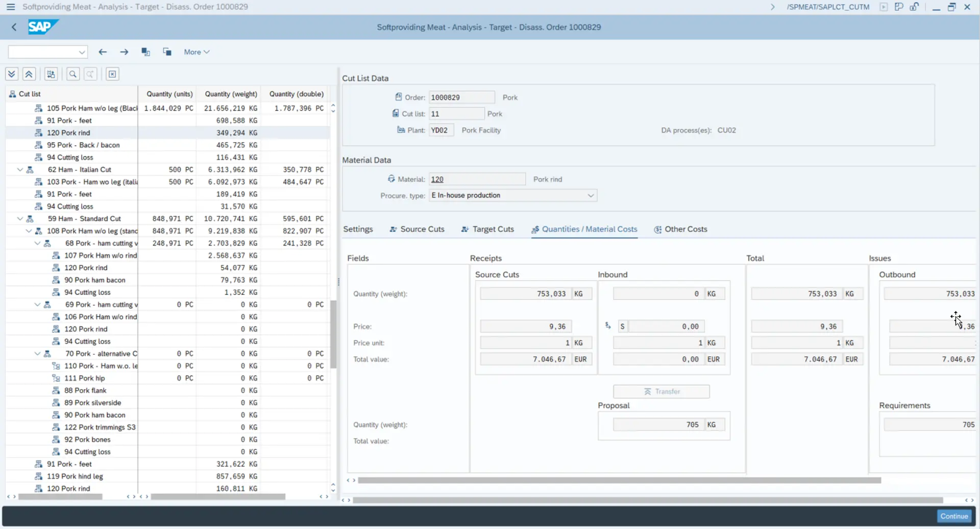
Task: Select the 119 Pork hind leg row
Action: click(167, 476)
